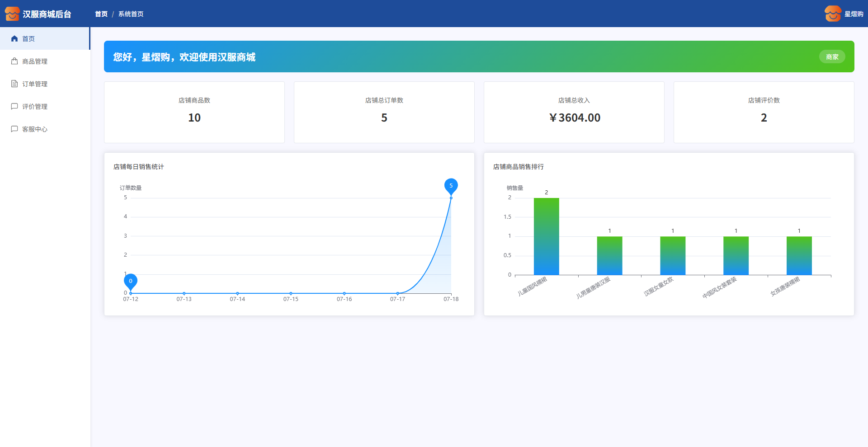Click the shopping bag icon for 商品管理
The image size is (868, 447).
click(14, 61)
